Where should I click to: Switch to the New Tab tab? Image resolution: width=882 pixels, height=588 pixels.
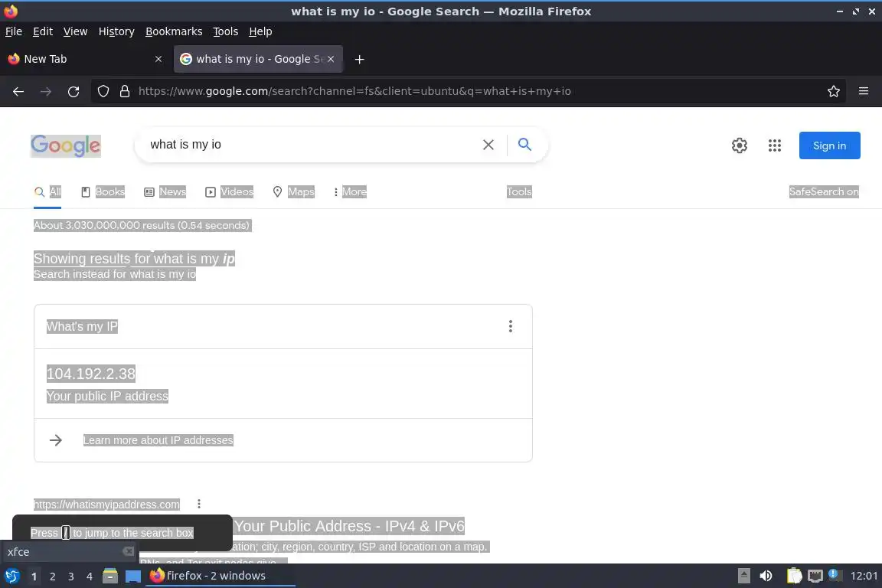[86, 59]
